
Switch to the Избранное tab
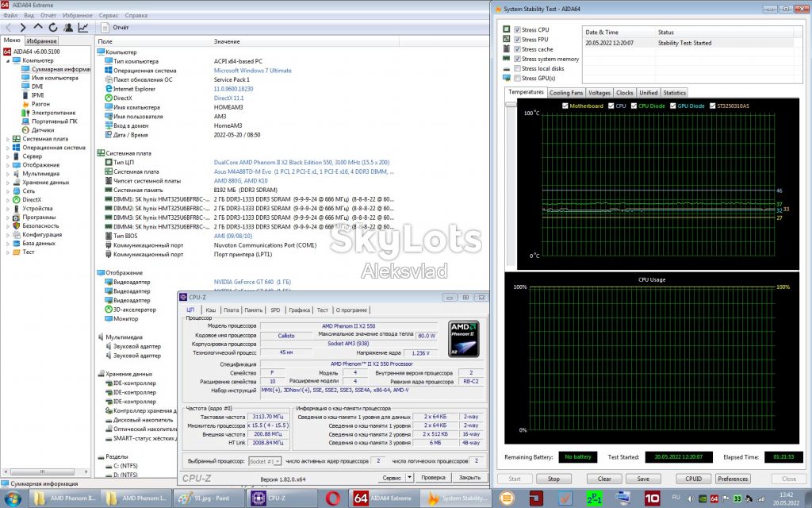click(x=41, y=41)
